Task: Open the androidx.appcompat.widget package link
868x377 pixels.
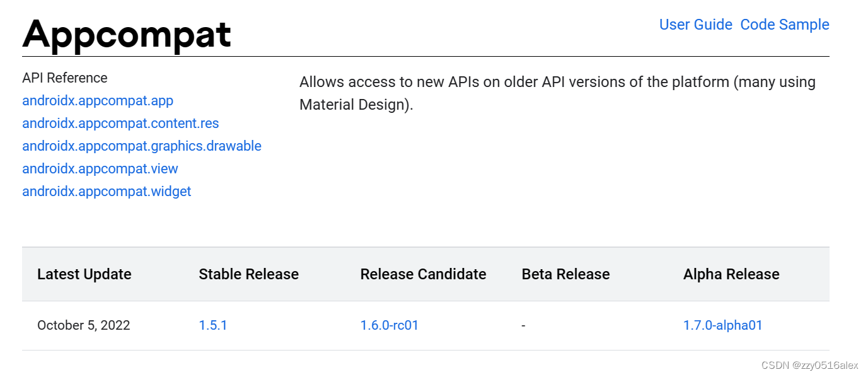Action: (107, 192)
